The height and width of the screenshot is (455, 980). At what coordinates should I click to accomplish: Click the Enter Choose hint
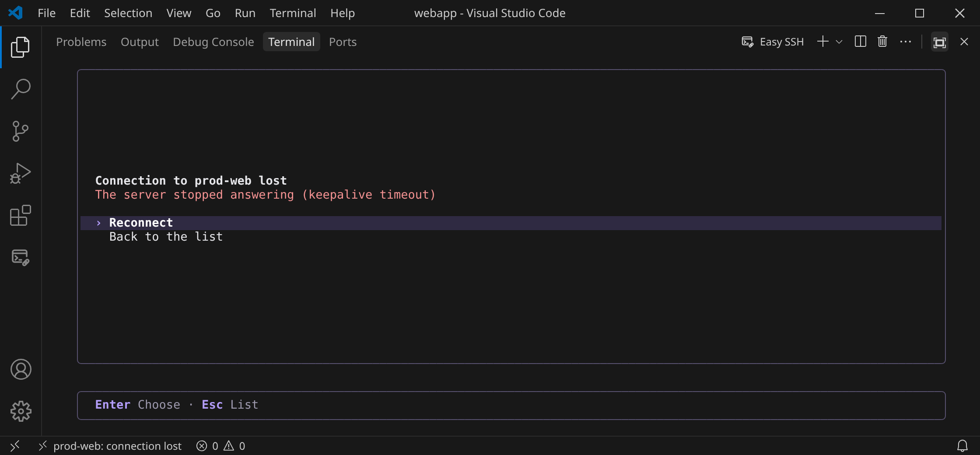pyautogui.click(x=137, y=405)
